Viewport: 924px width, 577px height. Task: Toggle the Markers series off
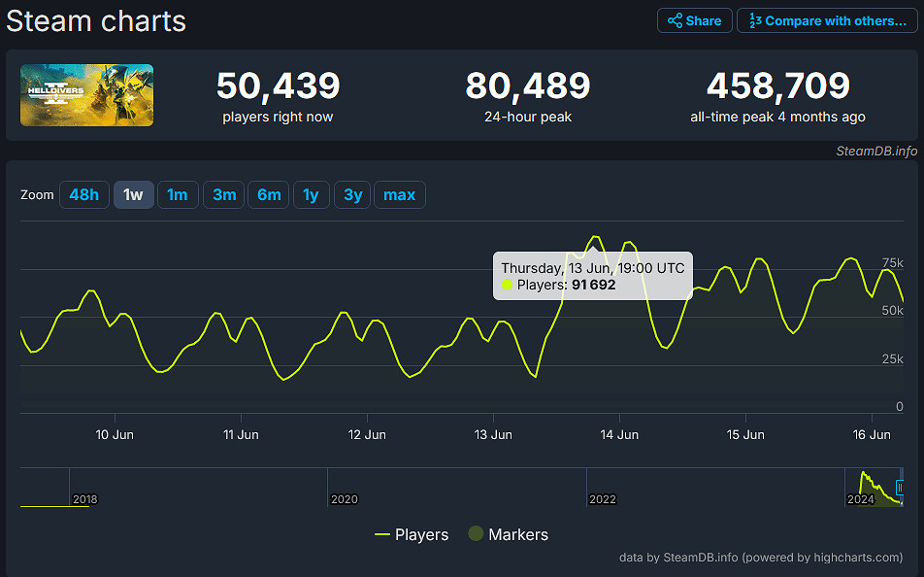[508, 534]
